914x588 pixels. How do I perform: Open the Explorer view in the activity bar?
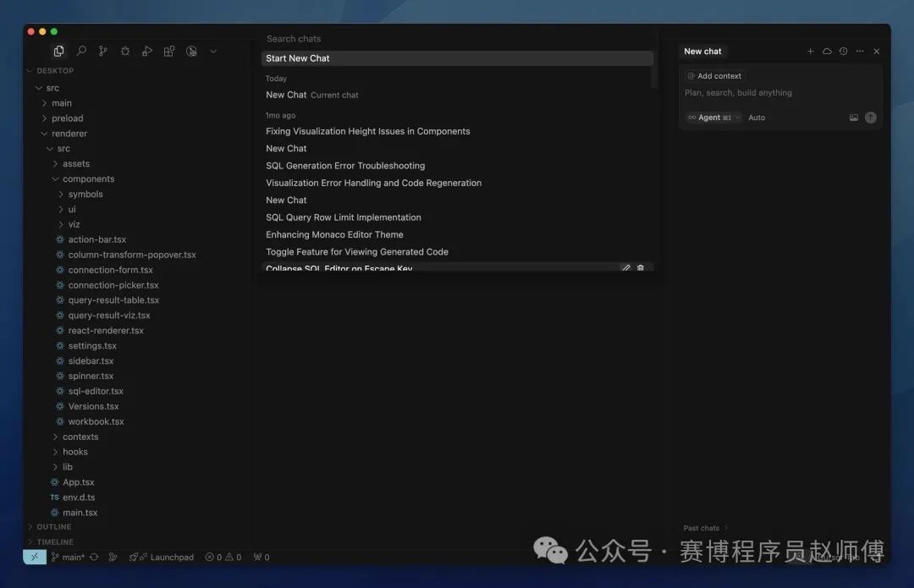pyautogui.click(x=59, y=52)
